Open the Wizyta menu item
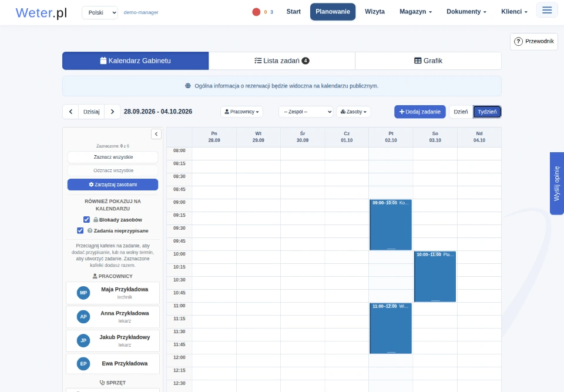Viewport: 564px width, 392px height. pos(375,12)
